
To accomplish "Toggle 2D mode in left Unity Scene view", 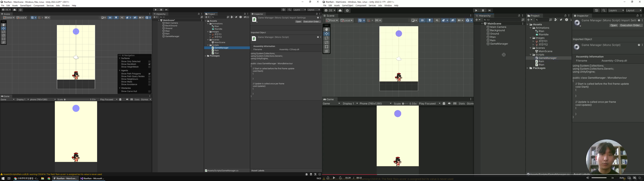I will click(x=110, y=17).
